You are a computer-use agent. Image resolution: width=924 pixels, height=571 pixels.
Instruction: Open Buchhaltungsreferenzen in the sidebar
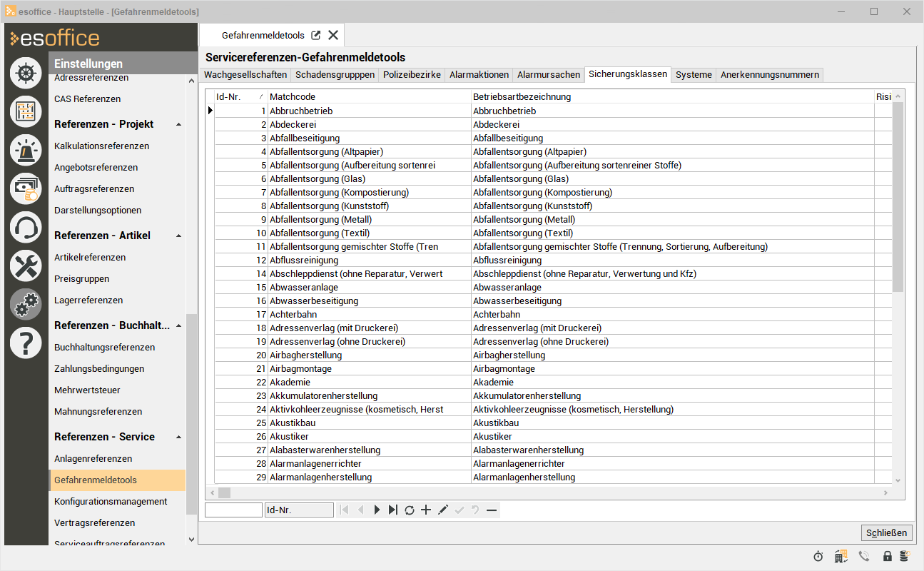click(104, 347)
